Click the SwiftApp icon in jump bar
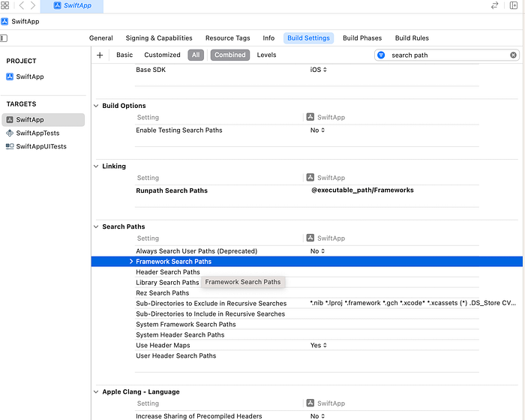The width and height of the screenshot is (525, 420). click(4, 22)
